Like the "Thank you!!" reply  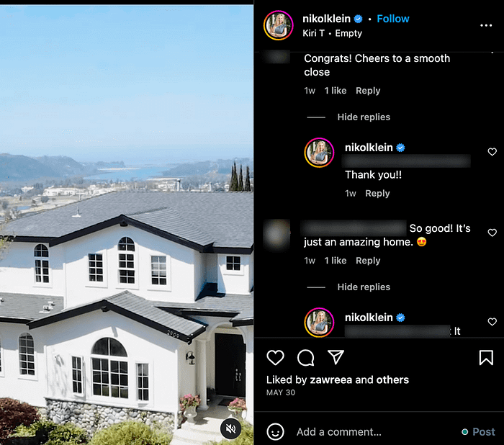(x=492, y=151)
